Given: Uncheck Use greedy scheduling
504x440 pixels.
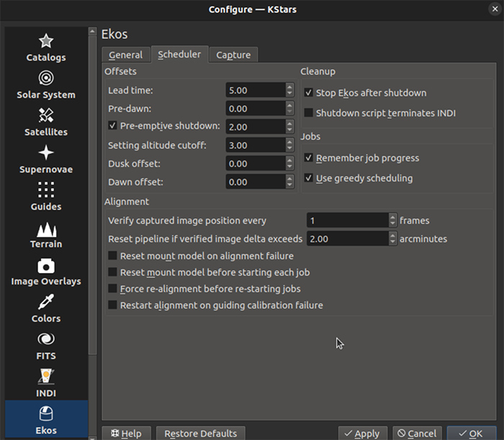Looking at the screenshot, I should (x=309, y=178).
